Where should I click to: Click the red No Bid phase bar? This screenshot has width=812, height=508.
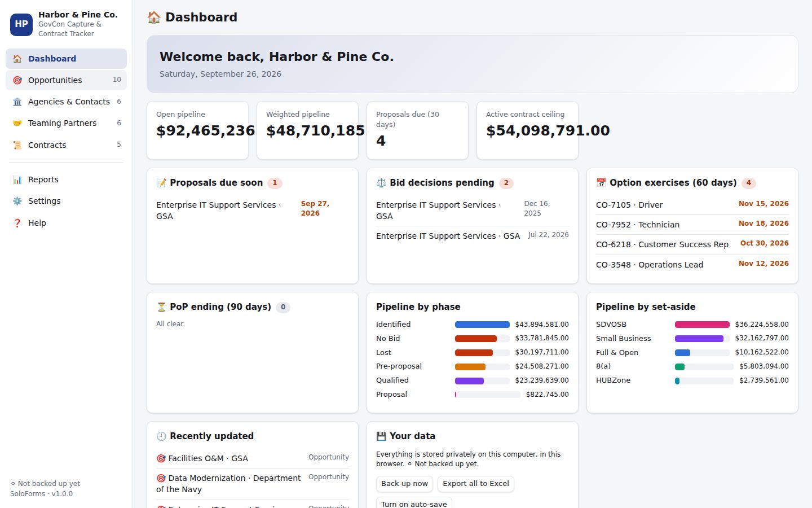pos(476,339)
